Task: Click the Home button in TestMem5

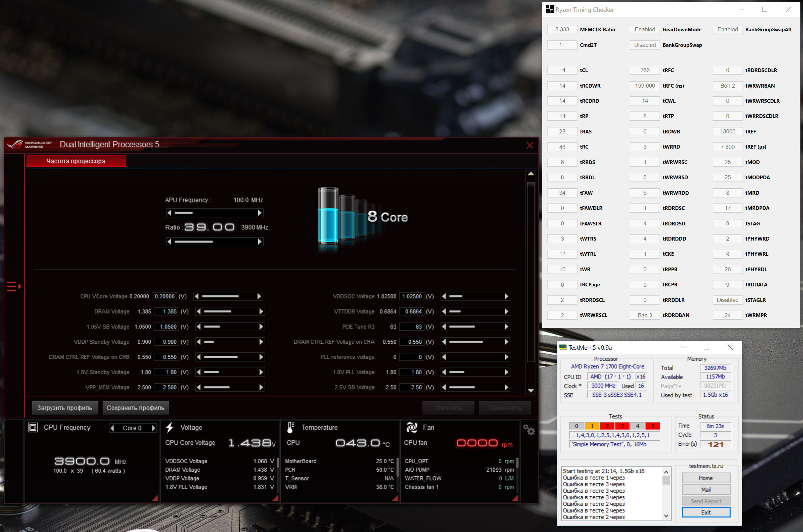Action: tap(706, 478)
